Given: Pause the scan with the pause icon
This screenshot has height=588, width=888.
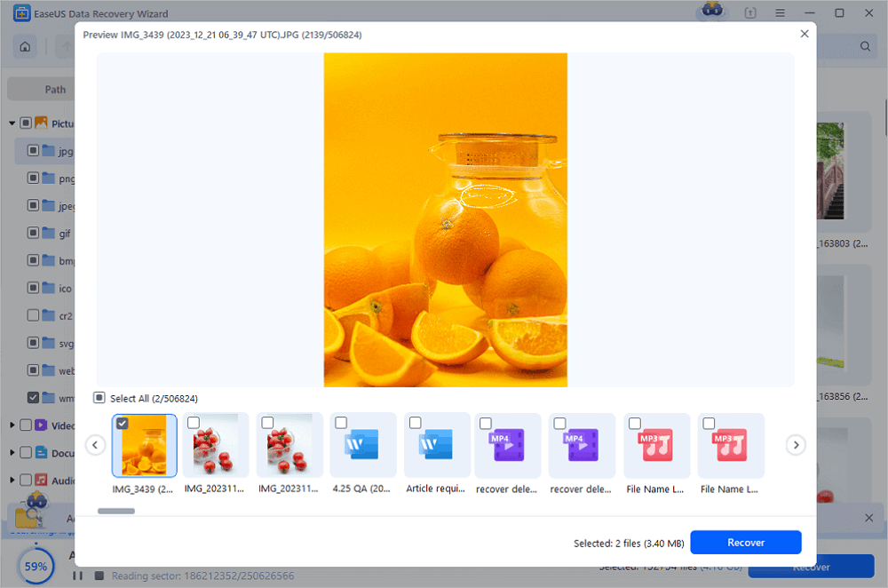Looking at the screenshot, I should click(x=77, y=576).
